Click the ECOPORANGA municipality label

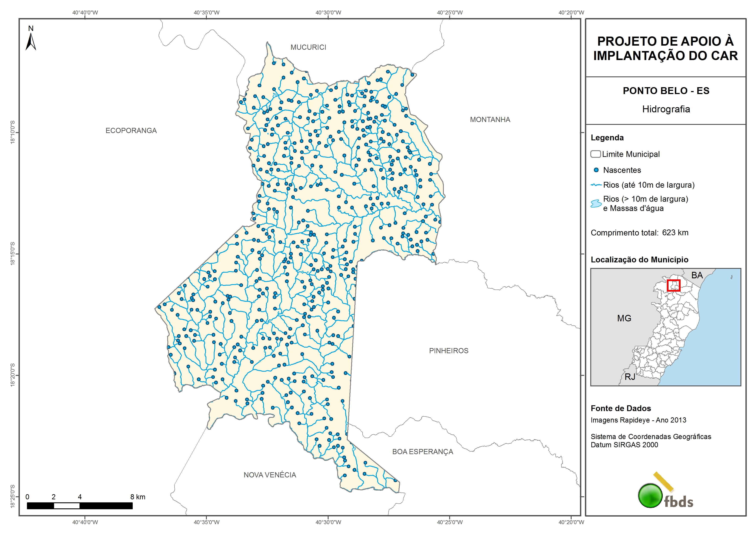pyautogui.click(x=131, y=131)
